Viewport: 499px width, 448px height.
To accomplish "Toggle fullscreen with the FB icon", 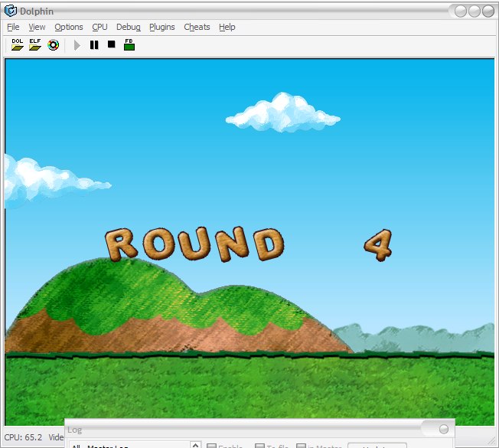I will 129,44.
